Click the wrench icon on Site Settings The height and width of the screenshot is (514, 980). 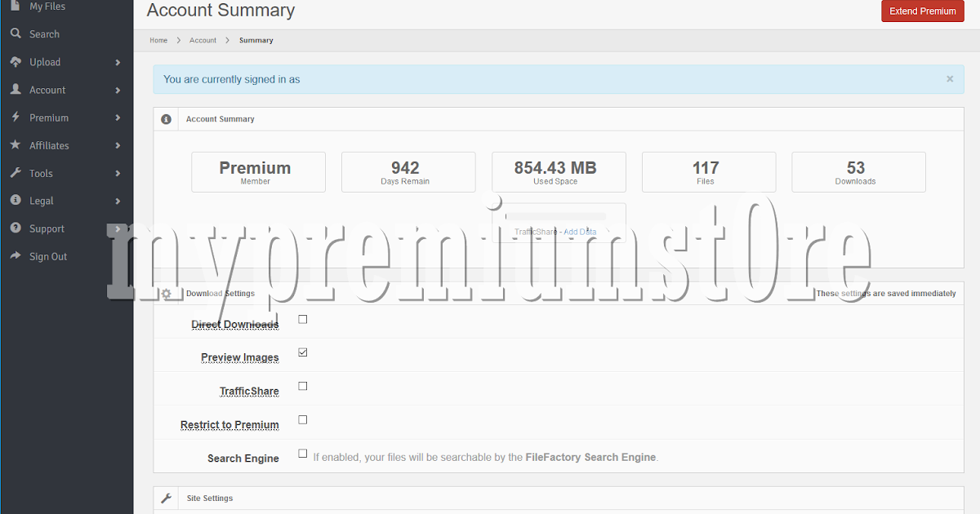click(x=166, y=498)
